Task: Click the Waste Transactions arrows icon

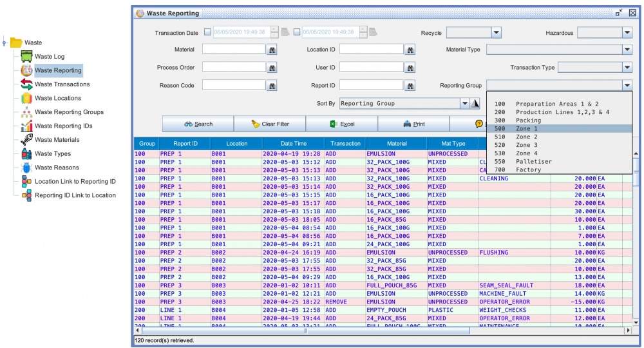Action: 26,84
